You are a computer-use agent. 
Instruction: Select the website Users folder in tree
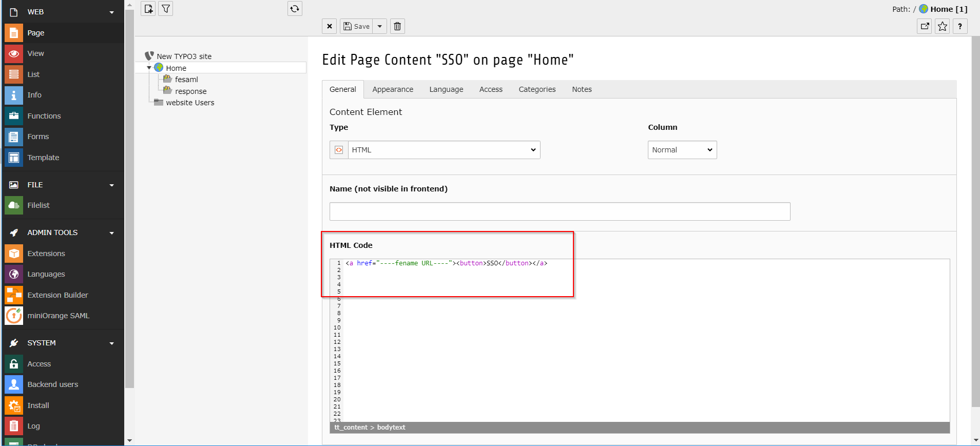tap(190, 103)
